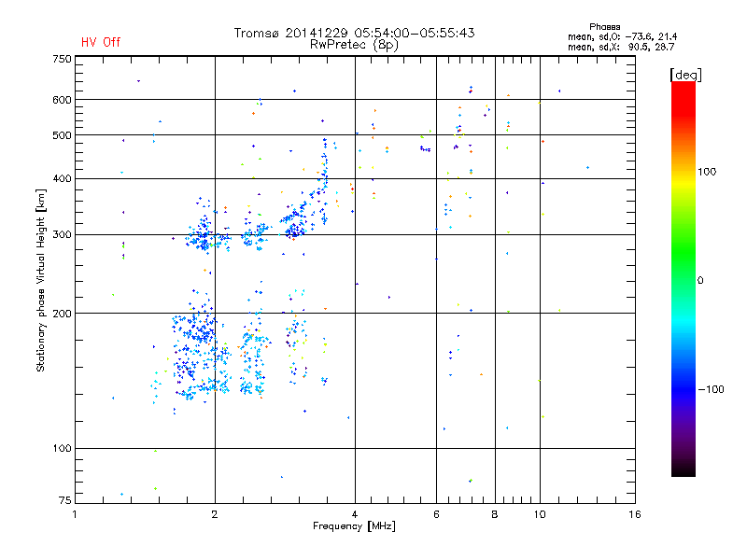Click the '10' frequency axis label
Screen dimensions: 747x560
pyautogui.click(x=540, y=514)
